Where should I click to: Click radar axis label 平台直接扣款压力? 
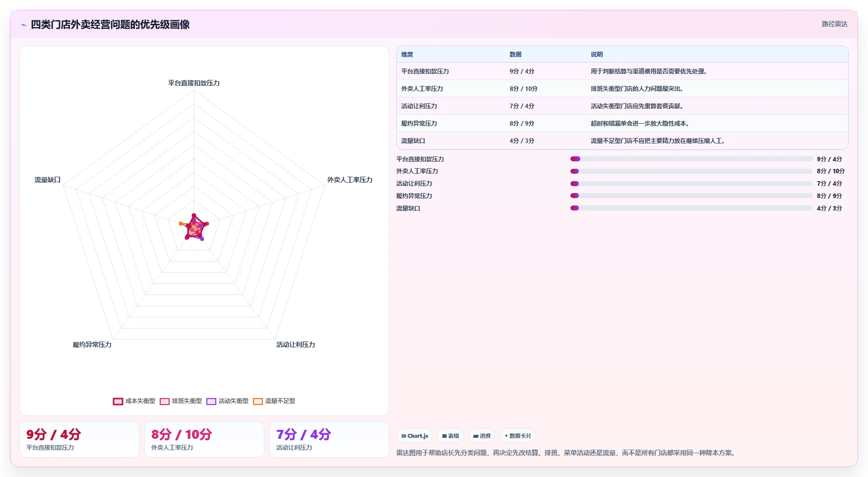tap(194, 83)
